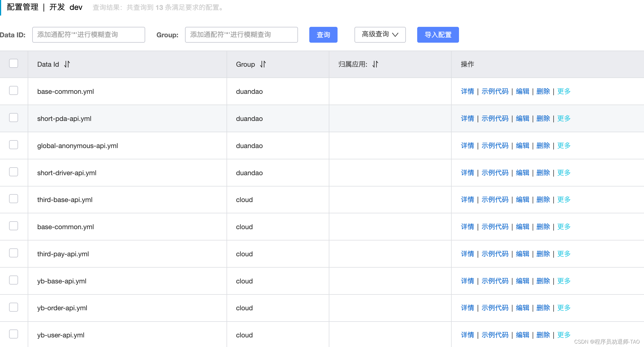Check the yb-base-api.yml row checkbox
The width and height of the screenshot is (644, 347).
coord(14,280)
